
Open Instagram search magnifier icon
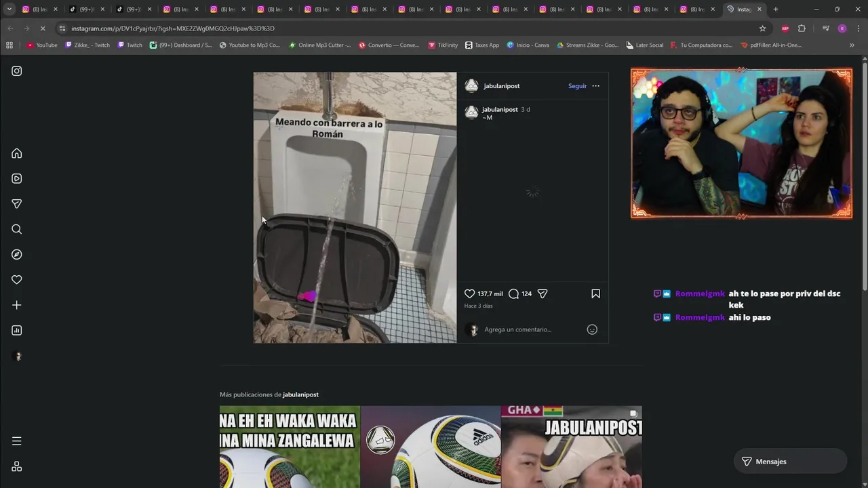[17, 229]
